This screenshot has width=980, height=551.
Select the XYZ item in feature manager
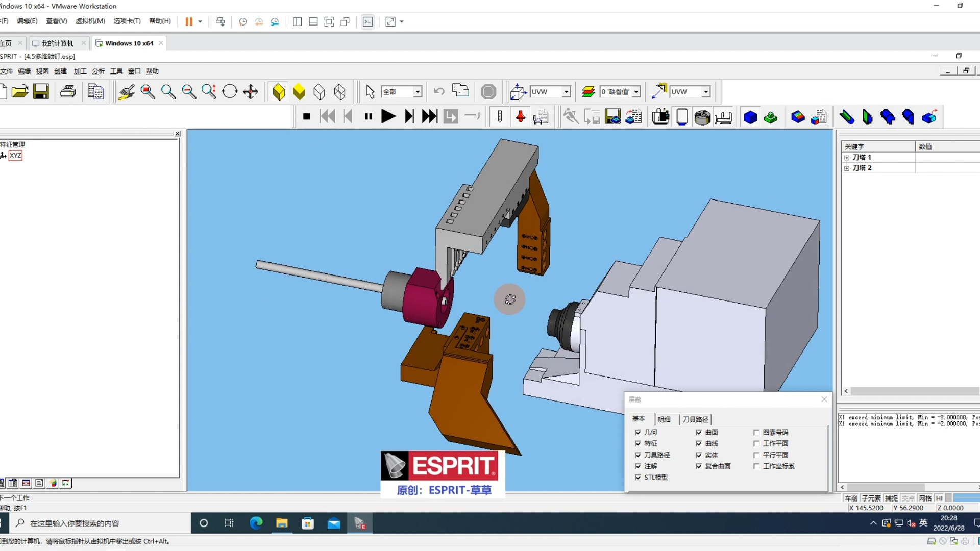[x=15, y=155]
